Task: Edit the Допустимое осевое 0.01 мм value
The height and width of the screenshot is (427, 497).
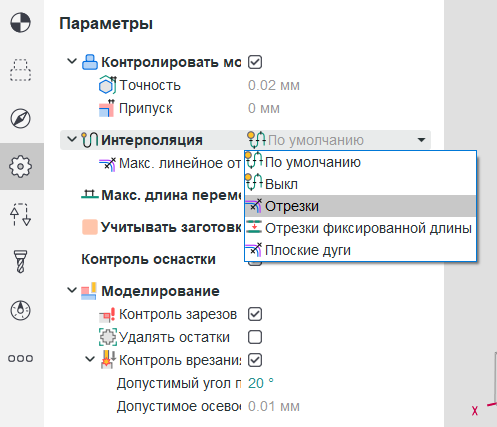Action: [274, 406]
